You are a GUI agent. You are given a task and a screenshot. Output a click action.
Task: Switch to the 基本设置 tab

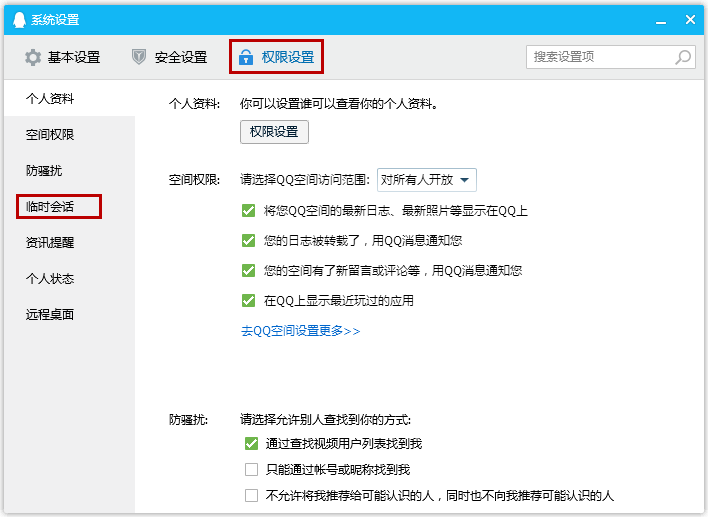point(62,57)
